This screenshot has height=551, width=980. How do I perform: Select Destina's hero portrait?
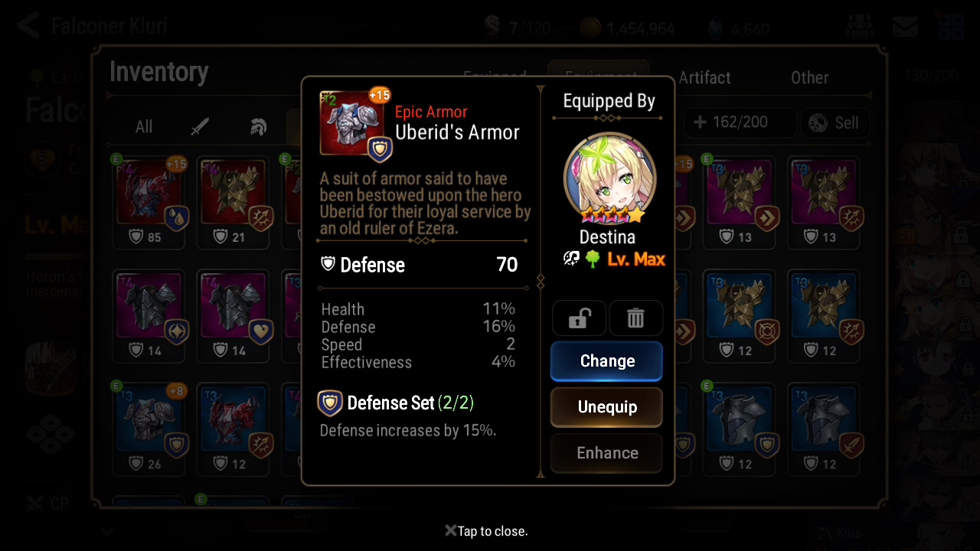609,178
